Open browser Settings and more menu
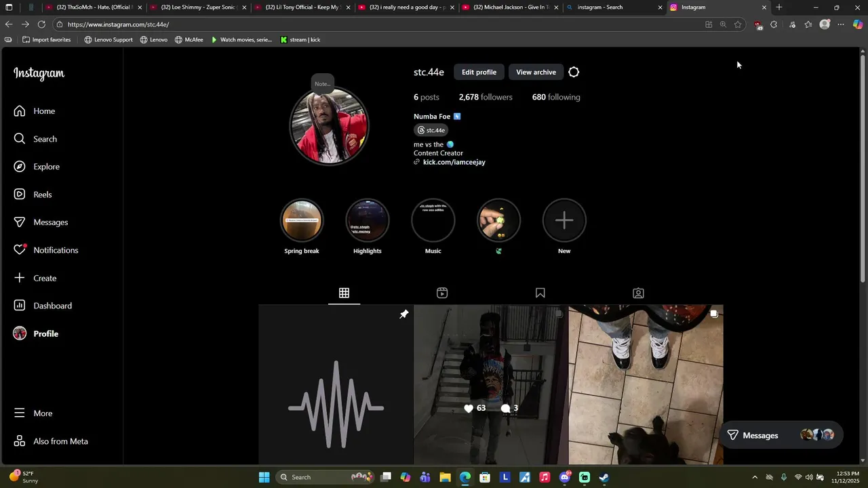The height and width of the screenshot is (488, 868). tap(841, 24)
